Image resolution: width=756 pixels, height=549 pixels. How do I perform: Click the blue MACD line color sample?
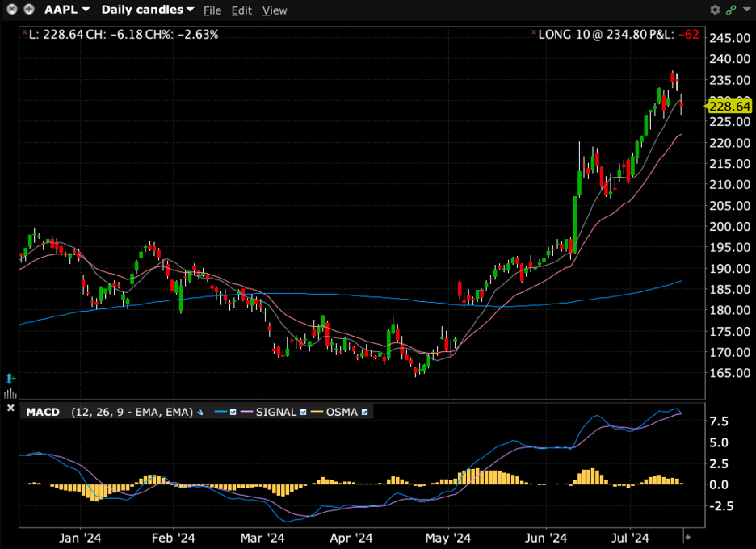click(220, 412)
